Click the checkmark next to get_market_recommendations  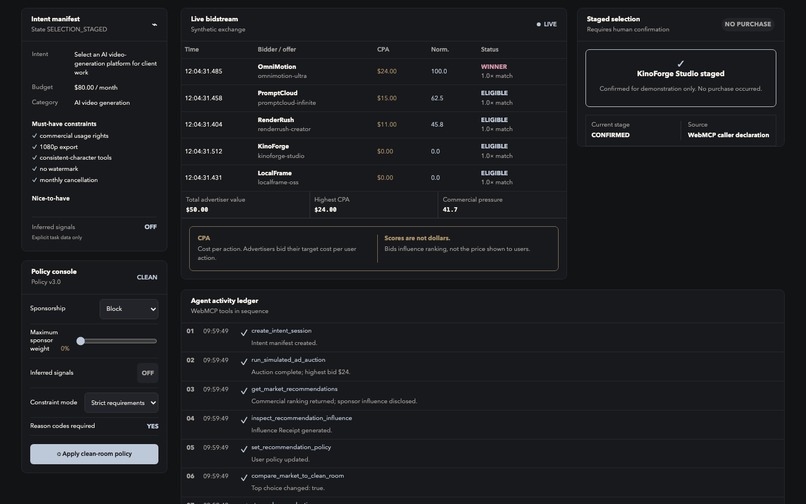point(244,391)
